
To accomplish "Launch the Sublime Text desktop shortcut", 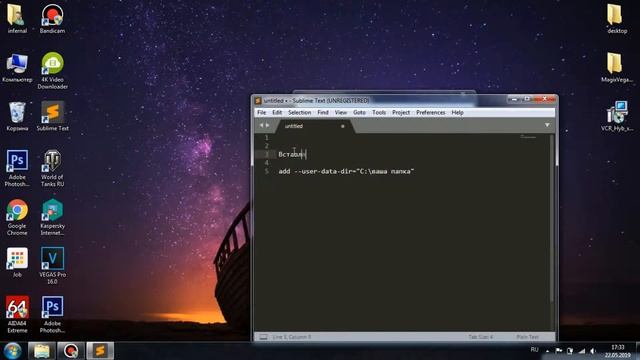I will pyautogui.click(x=52, y=116).
